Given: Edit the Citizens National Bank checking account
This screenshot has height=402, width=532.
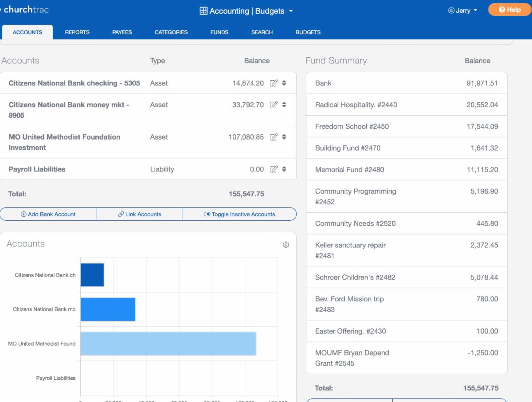Looking at the screenshot, I should 274,83.
